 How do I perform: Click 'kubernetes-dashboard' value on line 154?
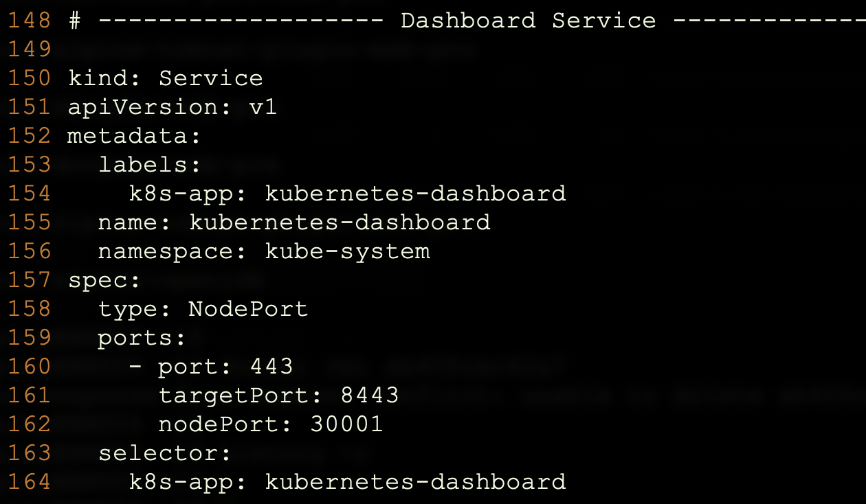coord(416,194)
